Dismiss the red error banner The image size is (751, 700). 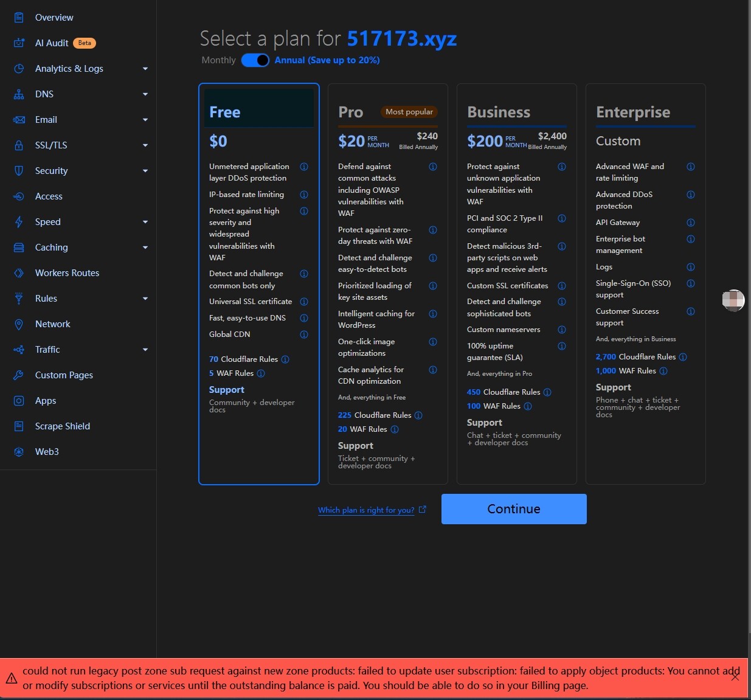[735, 677]
